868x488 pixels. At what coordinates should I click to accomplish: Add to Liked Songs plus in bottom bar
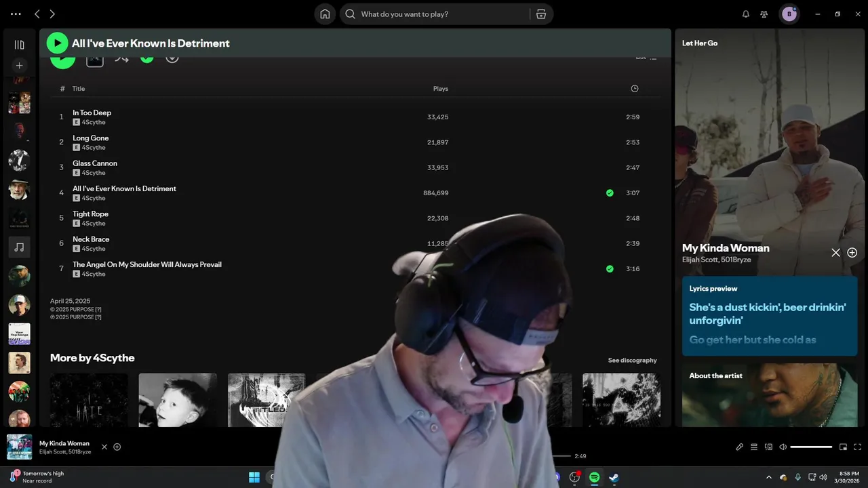[117, 447]
